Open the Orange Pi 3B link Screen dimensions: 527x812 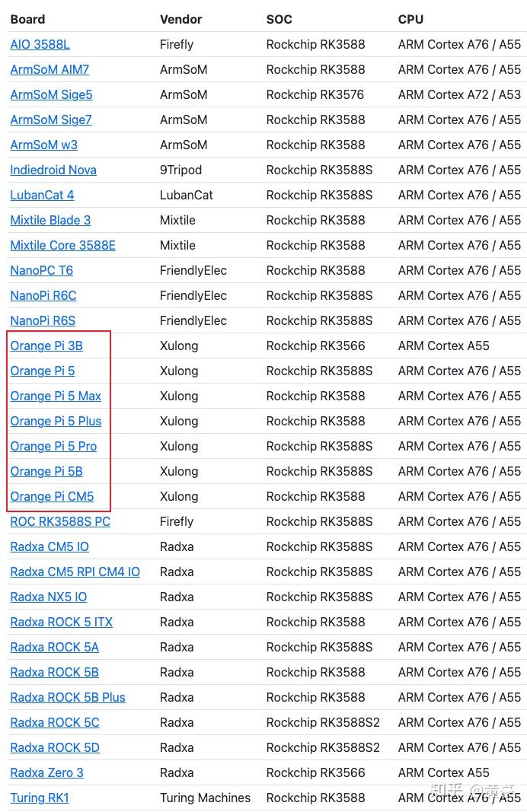[46, 345]
